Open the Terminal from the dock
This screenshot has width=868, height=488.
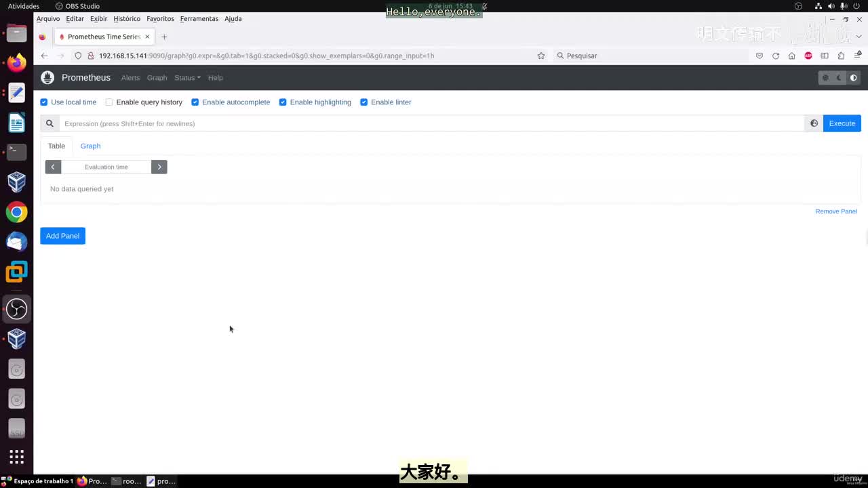[x=16, y=152]
